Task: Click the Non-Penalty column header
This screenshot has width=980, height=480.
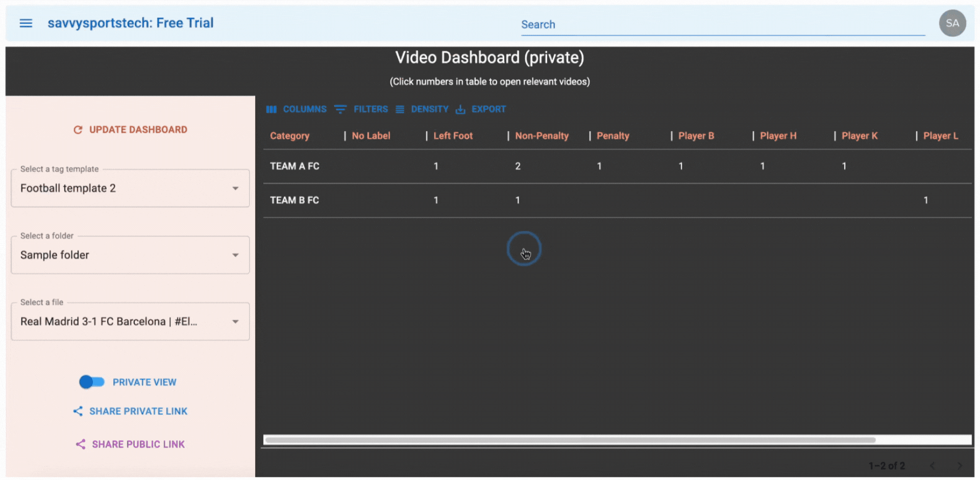Action: (542, 136)
